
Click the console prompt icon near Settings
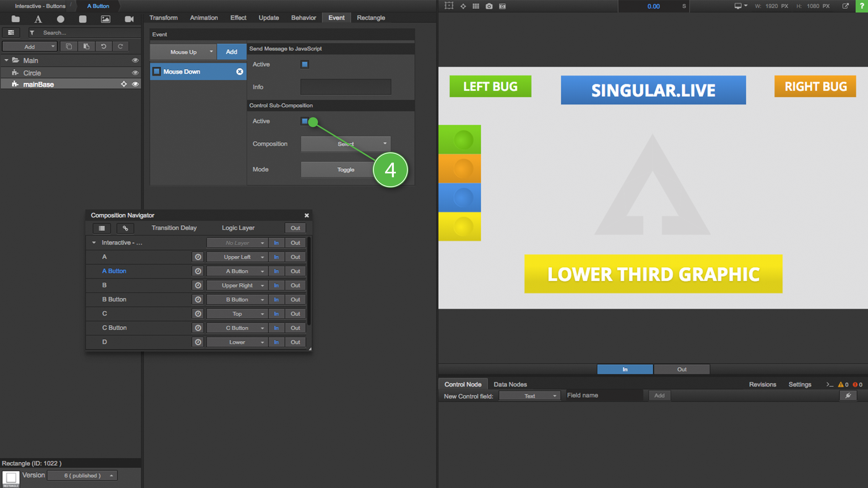point(829,384)
